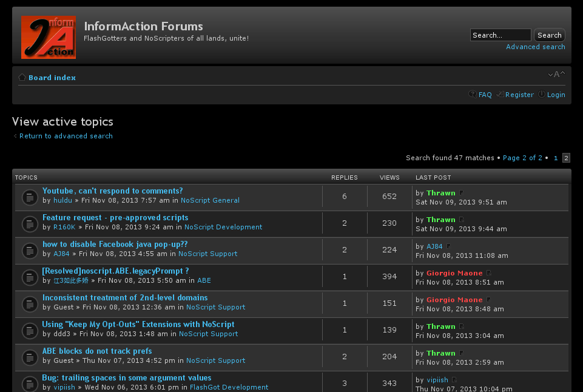Click latest-post icon next to Giorgio Maone
Viewport: 583px width, 392px height.
pos(488,272)
